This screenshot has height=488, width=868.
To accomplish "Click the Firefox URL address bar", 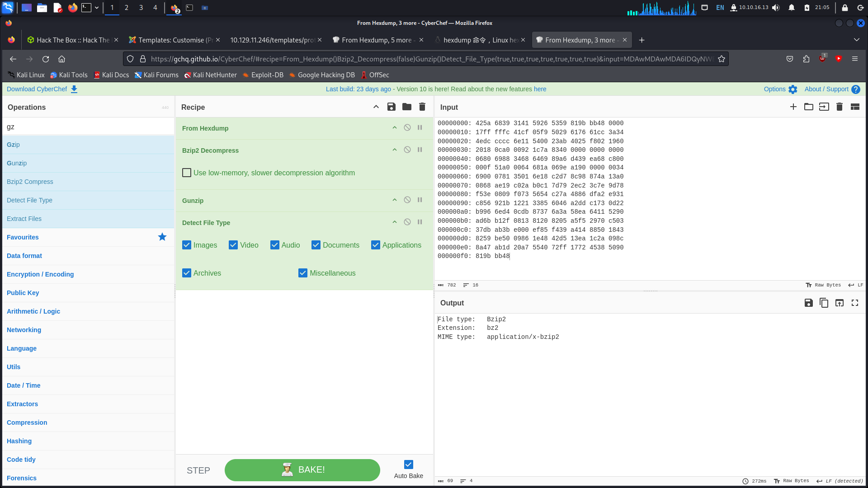I will click(x=432, y=59).
